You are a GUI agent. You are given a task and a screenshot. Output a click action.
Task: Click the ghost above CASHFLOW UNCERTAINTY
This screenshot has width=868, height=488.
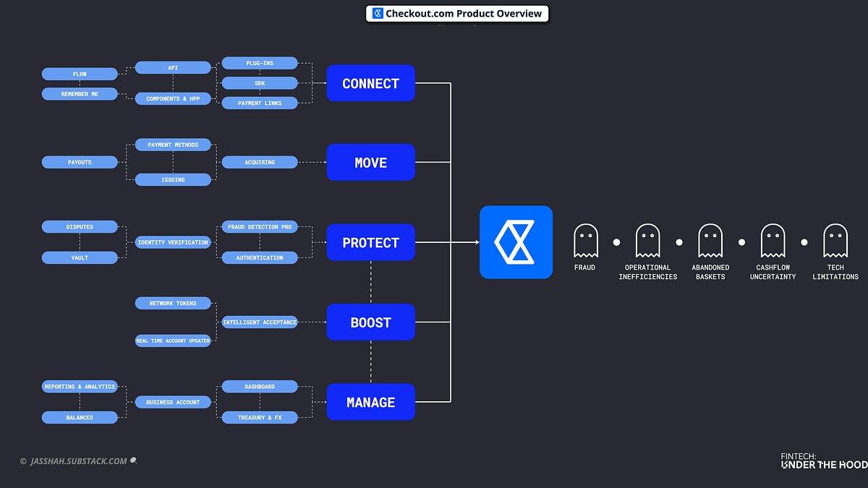[x=773, y=241]
